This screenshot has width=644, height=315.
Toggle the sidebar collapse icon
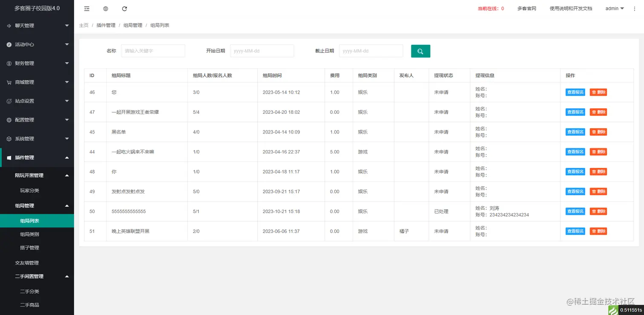click(87, 9)
